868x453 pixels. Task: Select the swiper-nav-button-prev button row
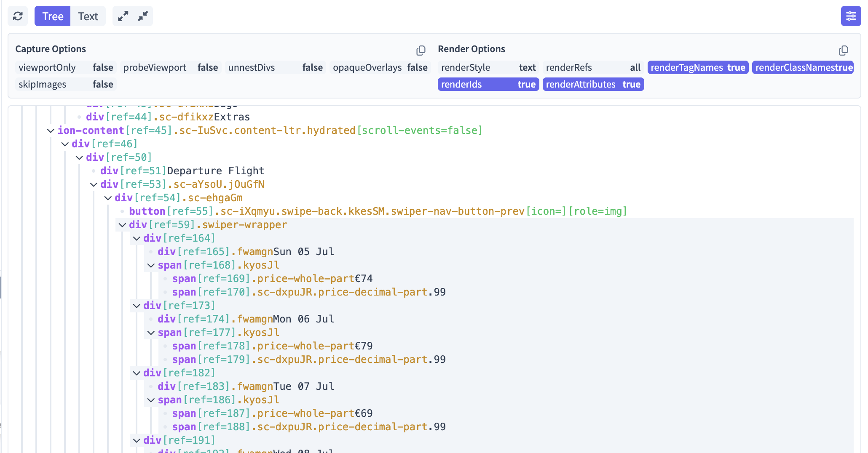tap(378, 211)
